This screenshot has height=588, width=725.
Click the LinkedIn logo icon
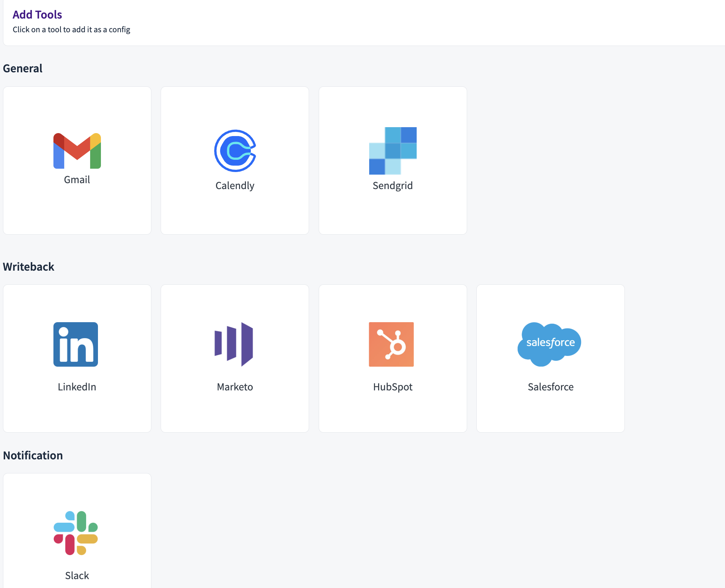pyautogui.click(x=76, y=344)
